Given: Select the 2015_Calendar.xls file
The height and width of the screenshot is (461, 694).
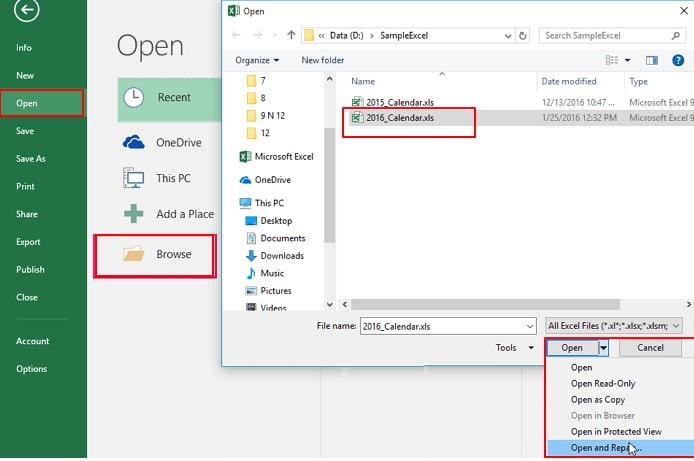Looking at the screenshot, I should 393,102.
